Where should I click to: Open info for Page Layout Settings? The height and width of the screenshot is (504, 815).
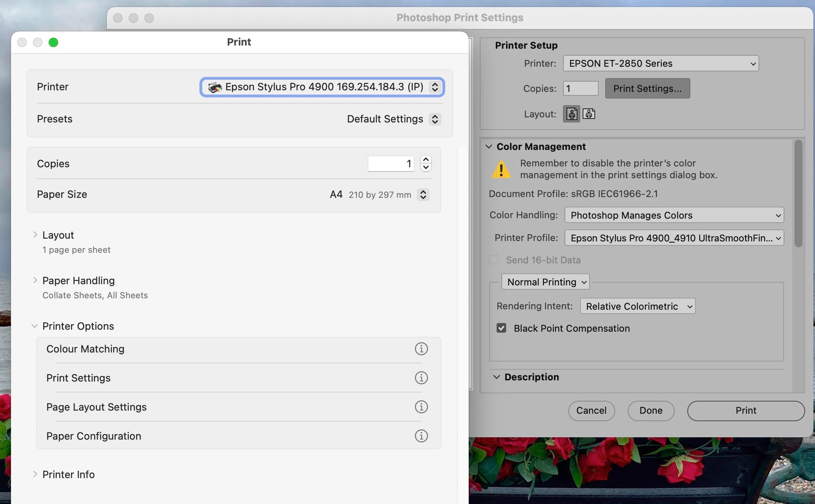421,407
